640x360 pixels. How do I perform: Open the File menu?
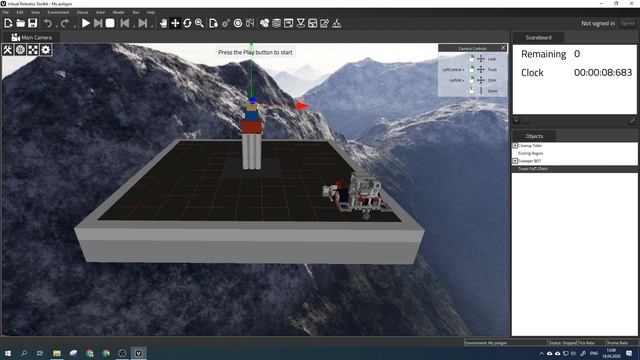(6, 12)
